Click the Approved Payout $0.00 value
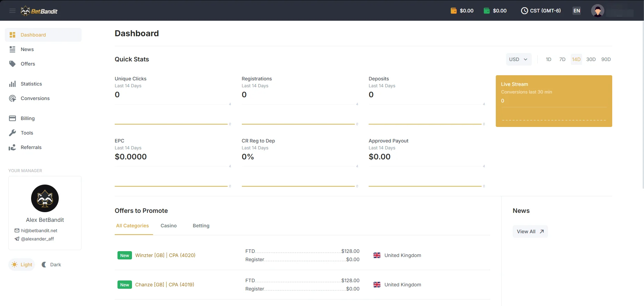Screen dimensions: 644x306 pos(380,157)
